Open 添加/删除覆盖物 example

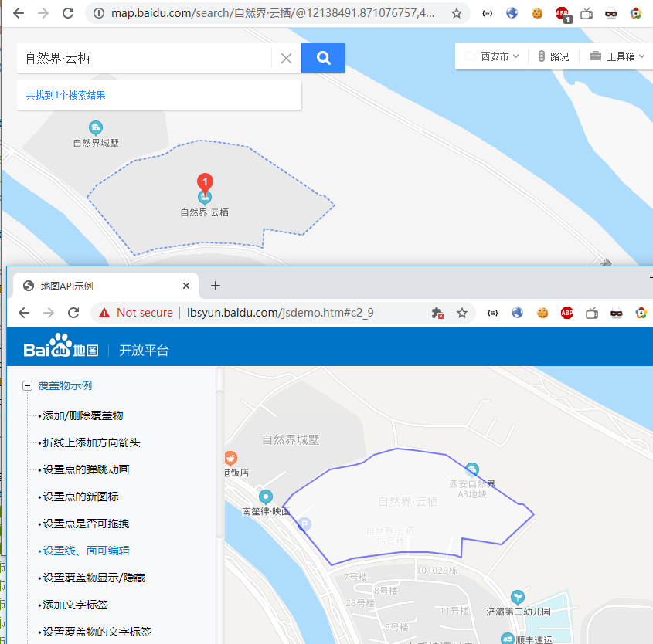[x=83, y=415]
